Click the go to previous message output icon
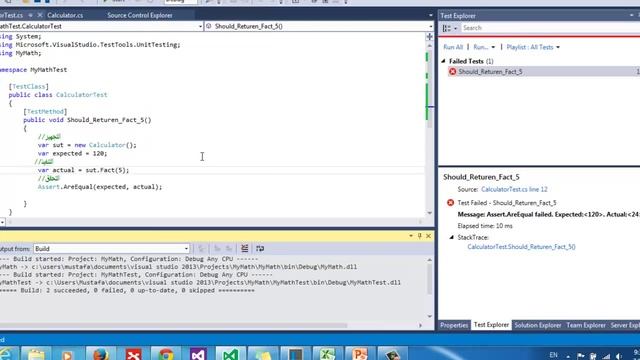640x360 pixels. point(217,248)
